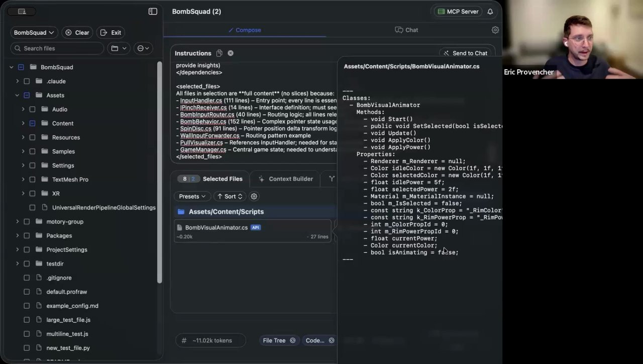Click Send to Chat button
Screen dimensions: 643x364
click(465, 53)
